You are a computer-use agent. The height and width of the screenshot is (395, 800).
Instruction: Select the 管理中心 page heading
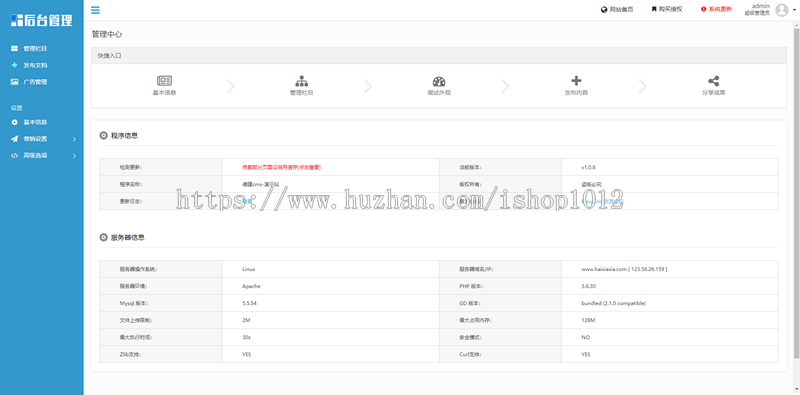[x=107, y=34]
